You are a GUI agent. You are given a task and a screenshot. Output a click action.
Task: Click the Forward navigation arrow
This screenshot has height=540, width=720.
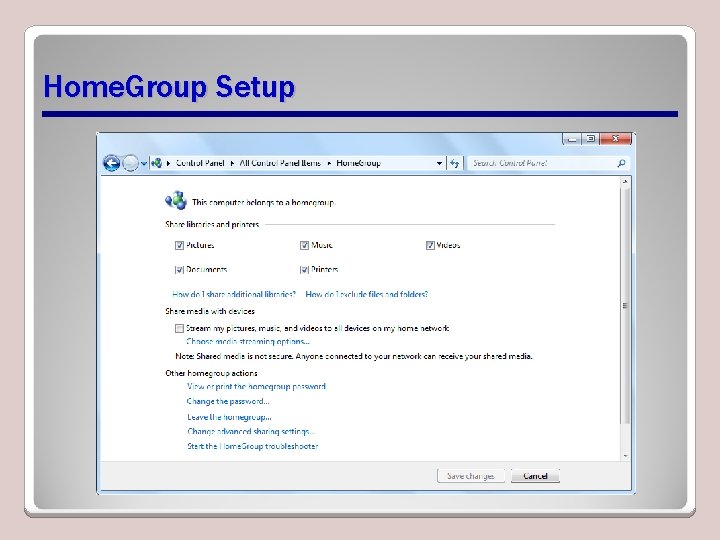pos(131,163)
